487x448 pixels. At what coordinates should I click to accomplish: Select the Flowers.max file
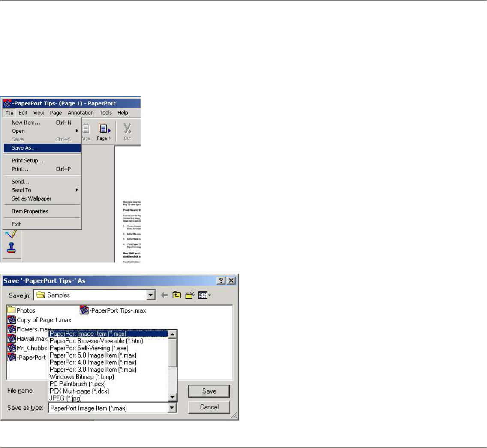(28, 329)
